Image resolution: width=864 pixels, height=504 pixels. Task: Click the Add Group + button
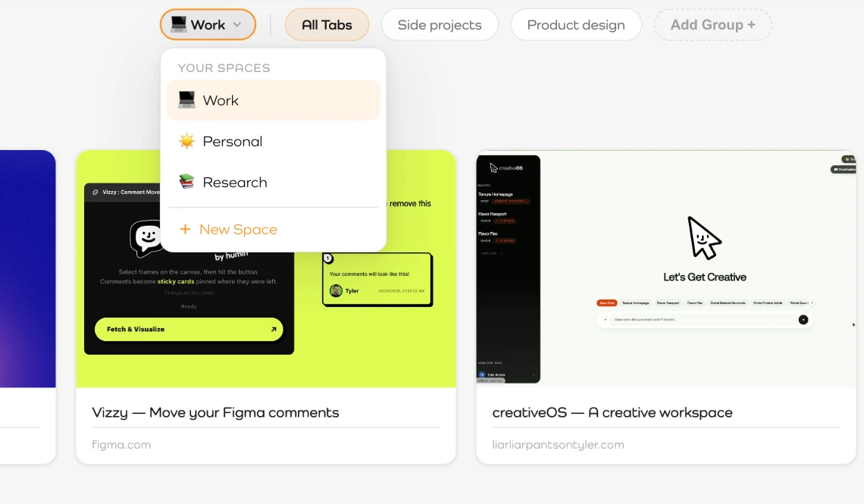click(712, 25)
